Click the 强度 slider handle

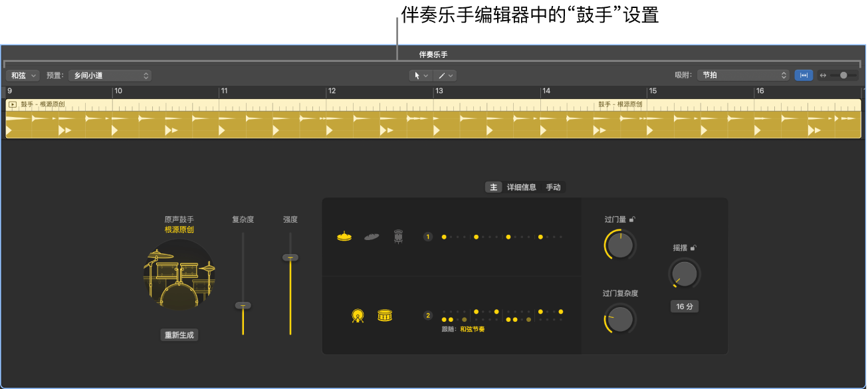point(290,257)
